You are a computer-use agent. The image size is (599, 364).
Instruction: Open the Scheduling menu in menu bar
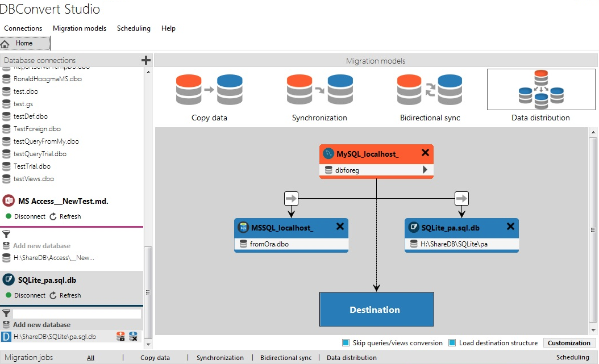point(134,28)
